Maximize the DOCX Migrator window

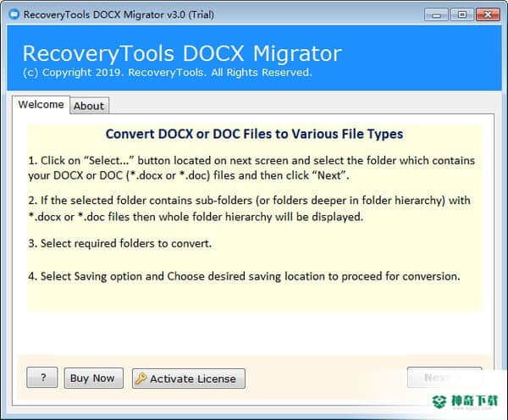pos(462,14)
